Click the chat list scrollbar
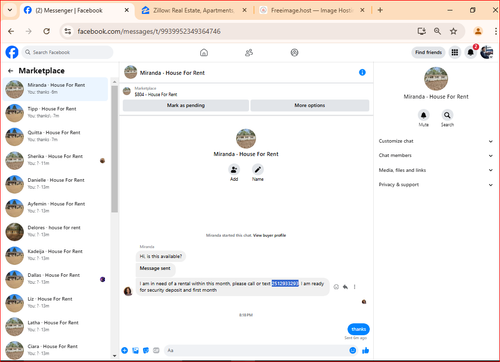Viewport: 500px width, 362px height. point(114,149)
